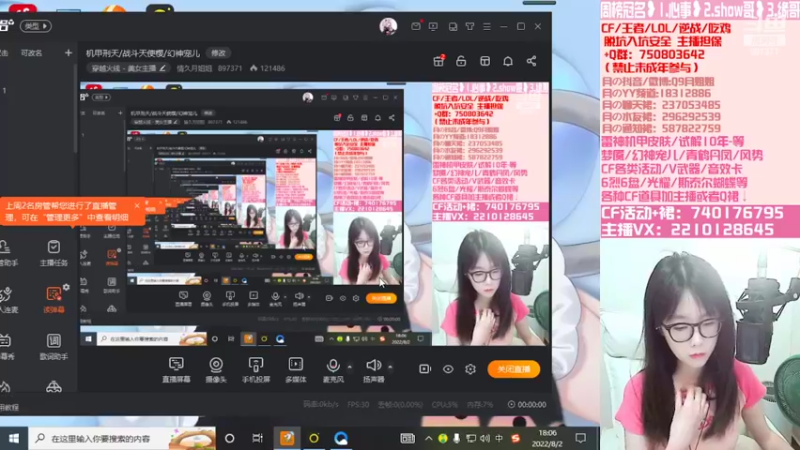Open 歌词助手 lyrics assistant
Screen dimensions: 800x450
click(54, 347)
